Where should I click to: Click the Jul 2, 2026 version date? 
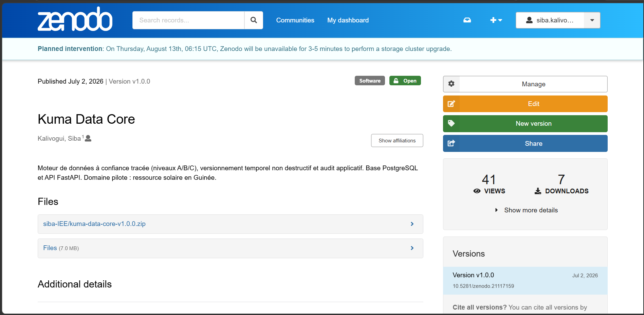585,276
